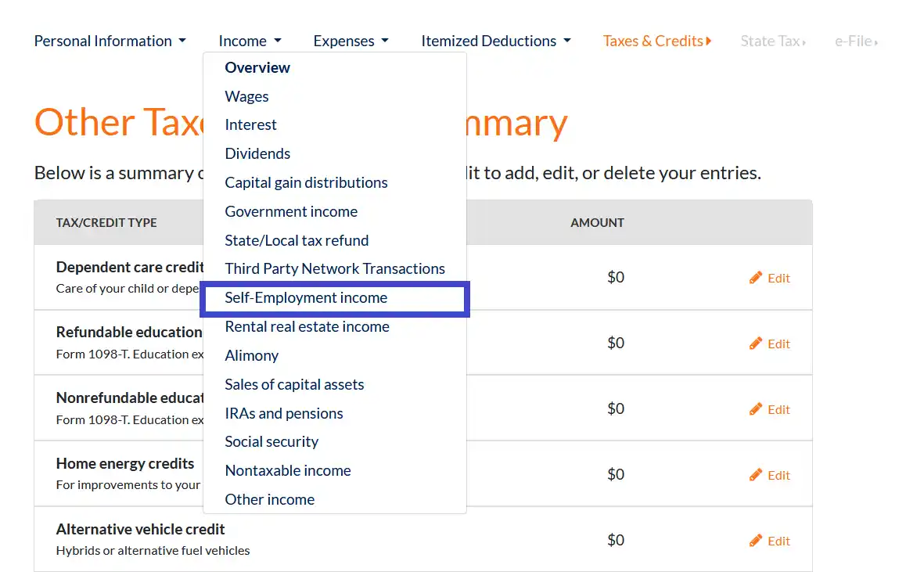
Task: Open Capital gain distributions menu entry
Action: click(x=306, y=182)
